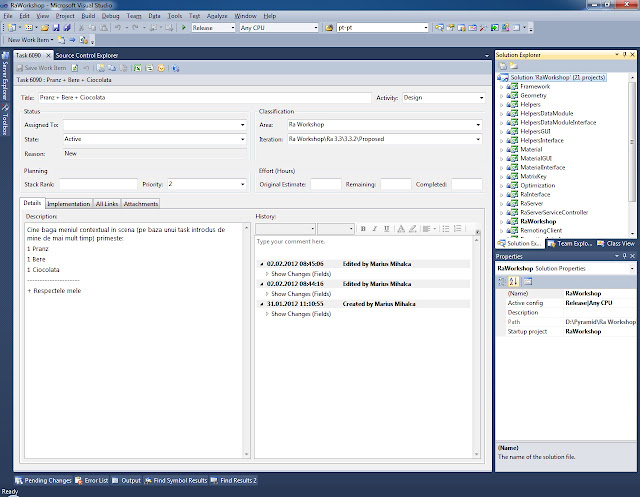Switch to the Implementation tab
Image resolution: width=640 pixels, height=497 pixels.
pyautogui.click(x=69, y=204)
